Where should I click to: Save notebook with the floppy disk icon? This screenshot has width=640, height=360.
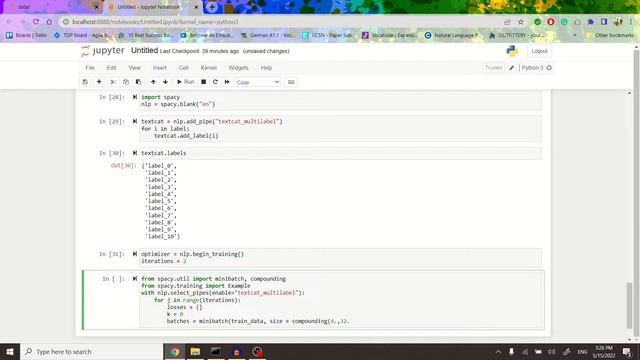(x=85, y=82)
